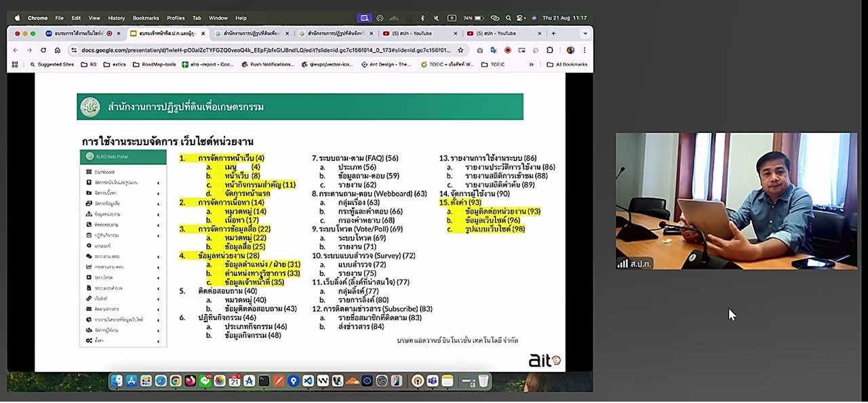Open the LINE app in the dock
Image resolution: width=868 pixels, height=403 pixels.
205,381
